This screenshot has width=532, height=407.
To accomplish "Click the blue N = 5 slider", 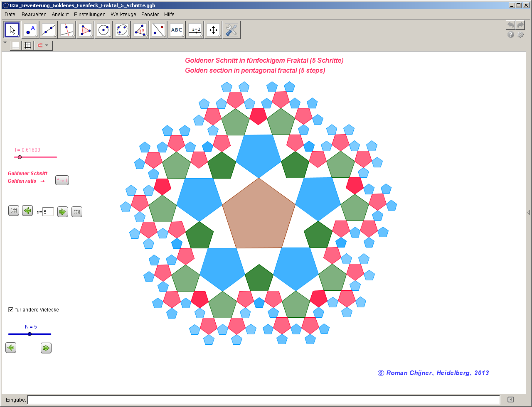I will point(30,334).
